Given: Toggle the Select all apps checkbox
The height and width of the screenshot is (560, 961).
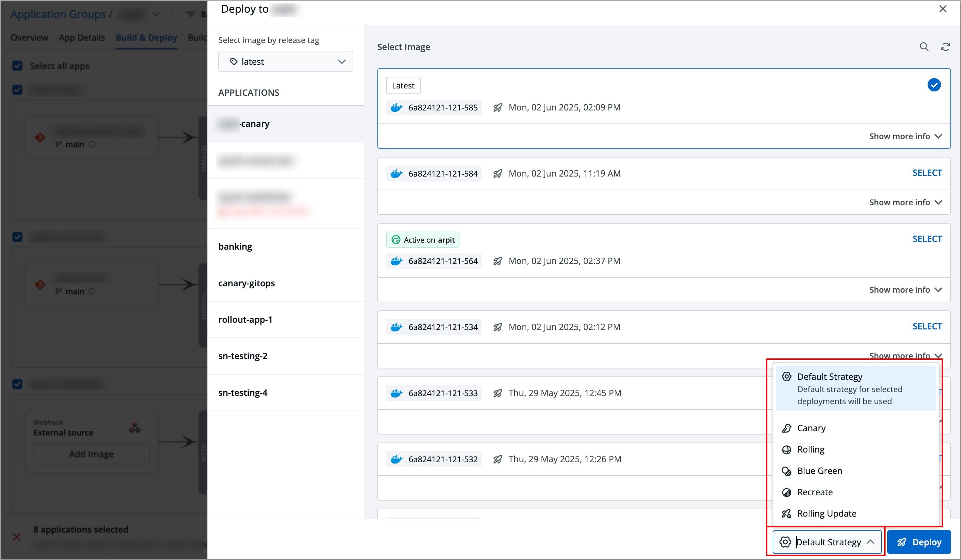Looking at the screenshot, I should (x=18, y=66).
